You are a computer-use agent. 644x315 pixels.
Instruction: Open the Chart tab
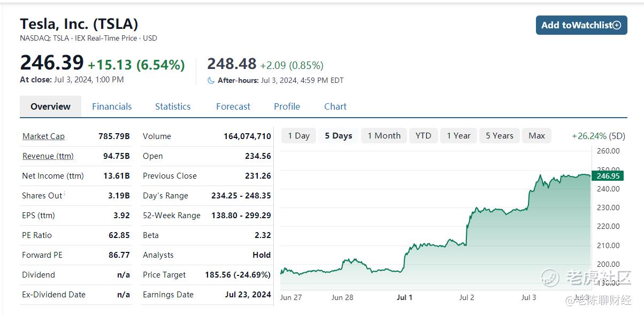point(335,106)
